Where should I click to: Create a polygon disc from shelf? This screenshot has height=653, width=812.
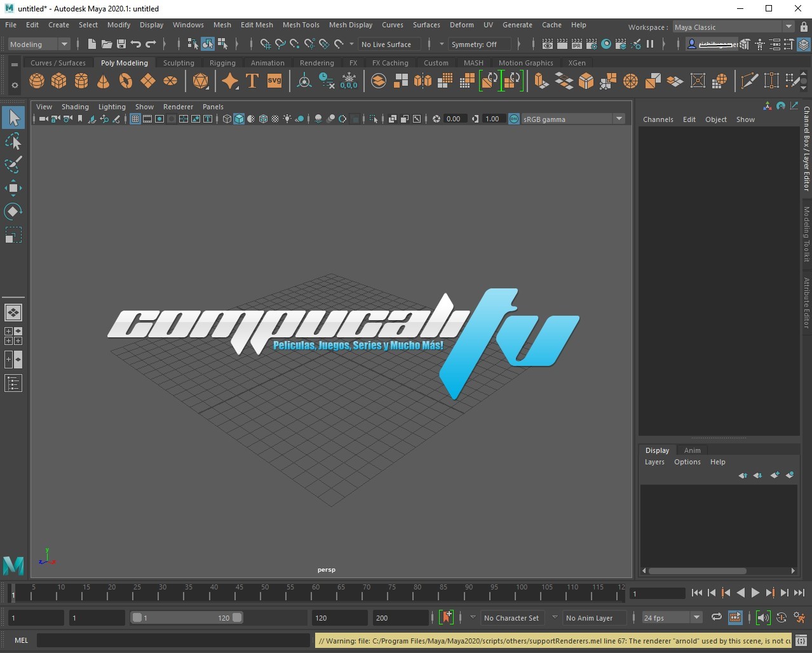pos(170,81)
